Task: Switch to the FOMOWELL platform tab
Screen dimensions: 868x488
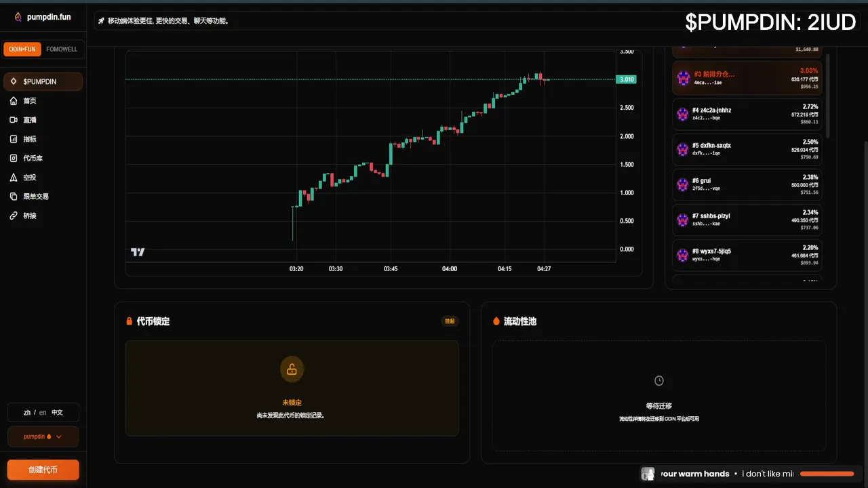Action: click(62, 49)
